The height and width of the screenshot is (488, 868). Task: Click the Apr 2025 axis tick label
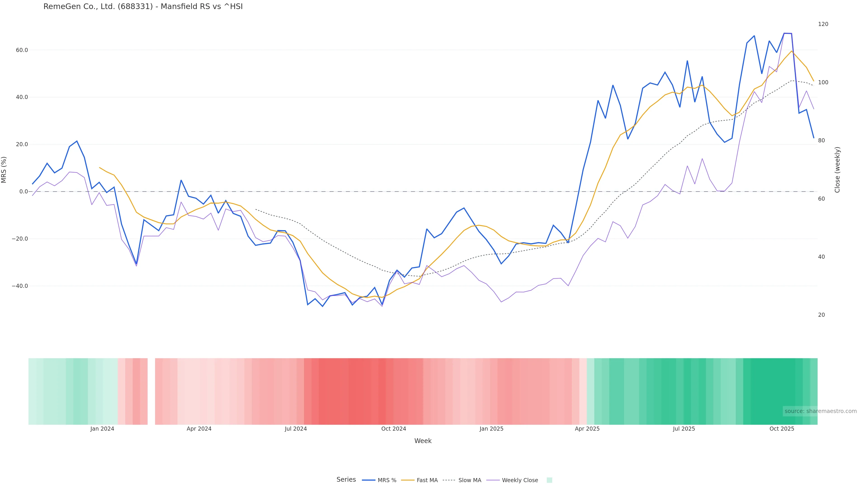[587, 429]
